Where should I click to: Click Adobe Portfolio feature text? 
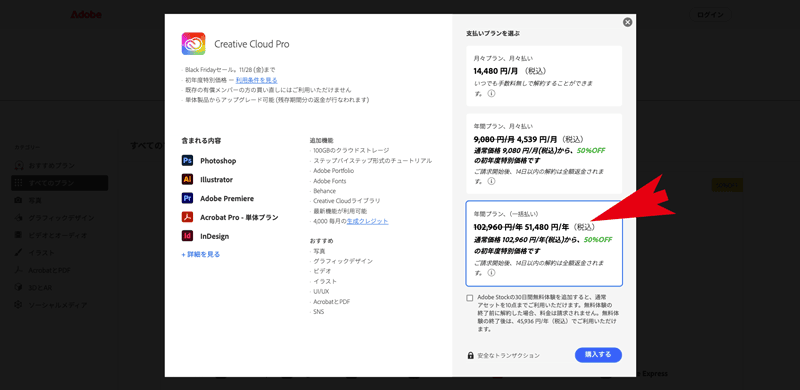click(334, 170)
